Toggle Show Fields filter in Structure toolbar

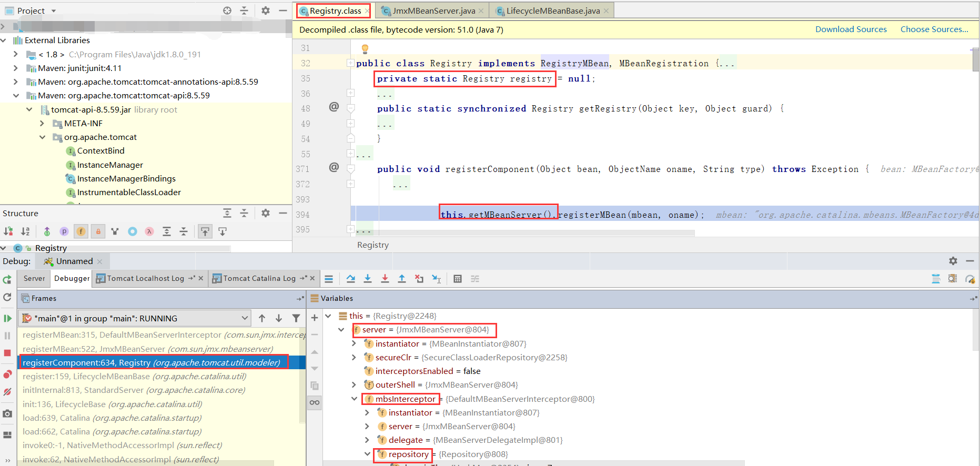click(x=81, y=231)
